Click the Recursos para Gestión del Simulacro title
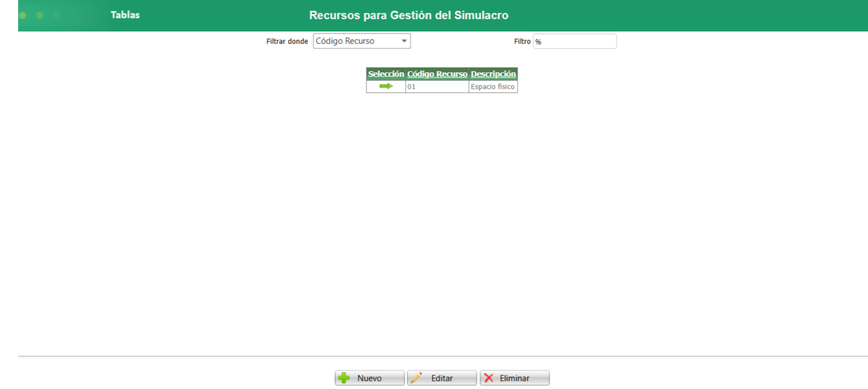Image resolution: width=868 pixels, height=389 pixels. tap(408, 15)
